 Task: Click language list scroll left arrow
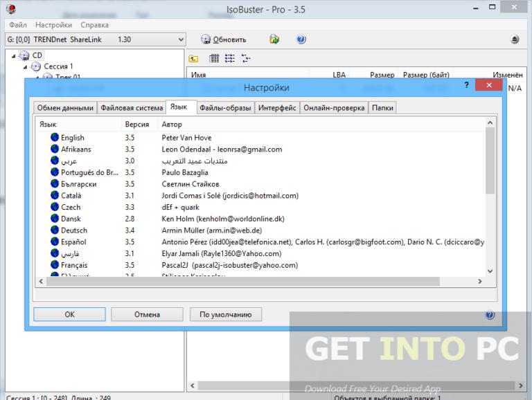[41, 281]
